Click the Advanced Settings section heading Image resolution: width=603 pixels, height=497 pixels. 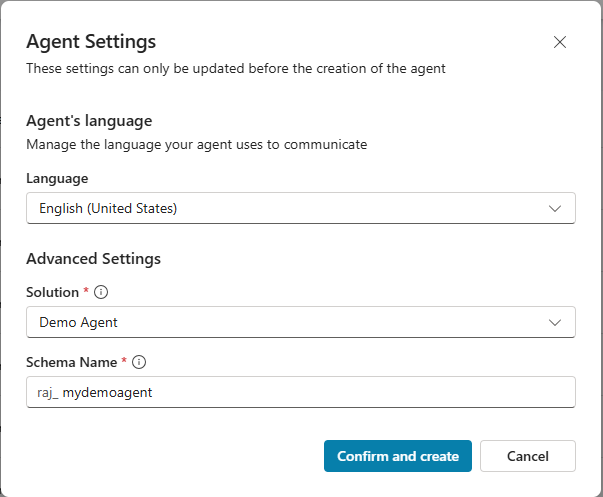[93, 259]
